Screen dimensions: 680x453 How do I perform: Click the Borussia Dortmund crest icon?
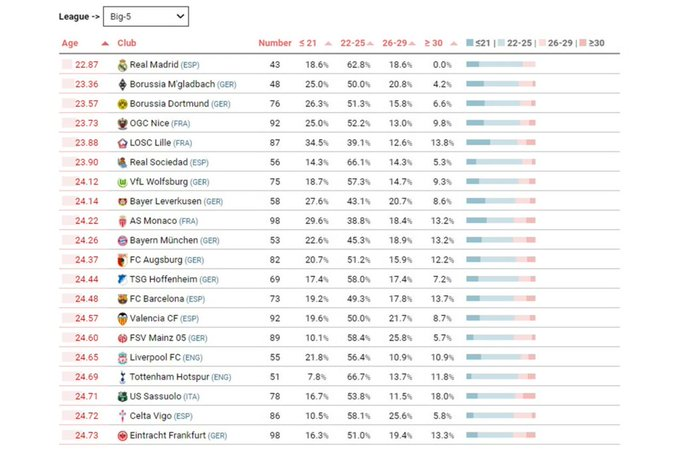click(x=122, y=104)
